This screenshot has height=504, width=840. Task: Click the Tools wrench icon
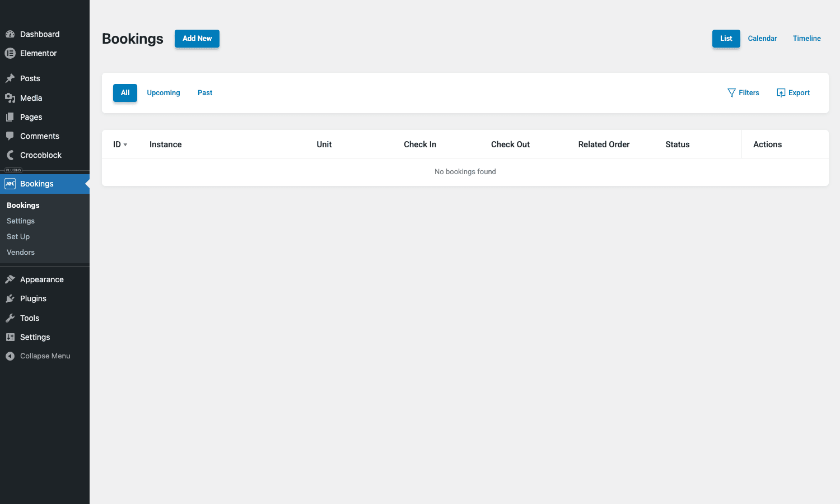click(10, 318)
